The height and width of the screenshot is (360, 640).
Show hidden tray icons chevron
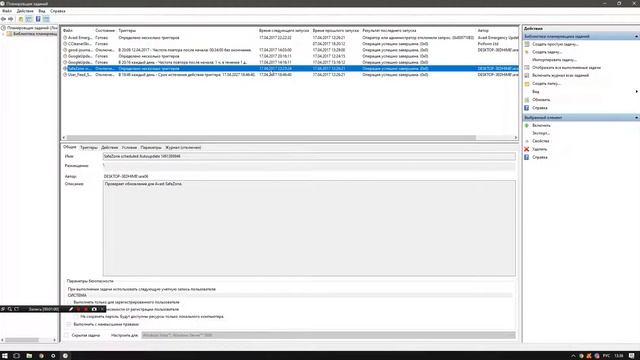573,356
